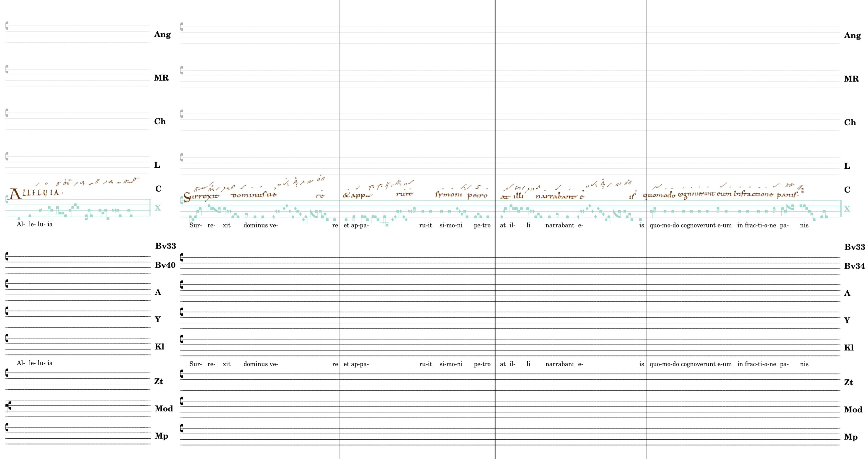Click the green X label at far right
The height and width of the screenshot is (459, 868).
(x=847, y=209)
